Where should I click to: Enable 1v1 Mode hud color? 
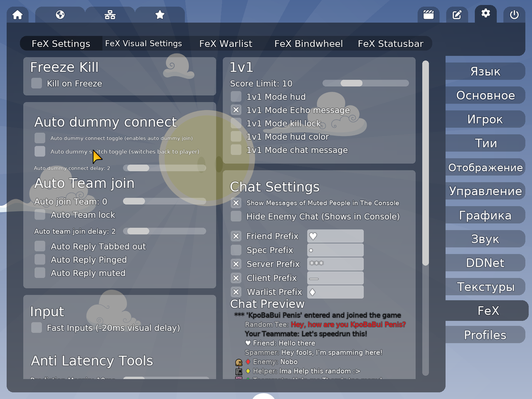tap(236, 136)
